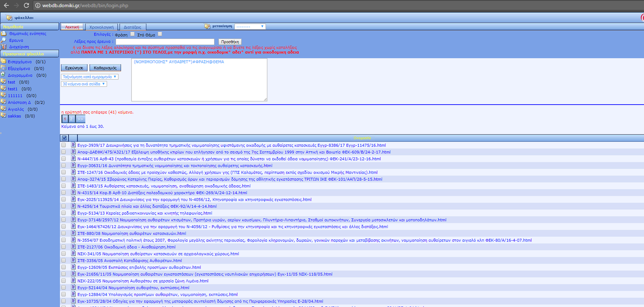Go to results page 1

click(x=65, y=119)
